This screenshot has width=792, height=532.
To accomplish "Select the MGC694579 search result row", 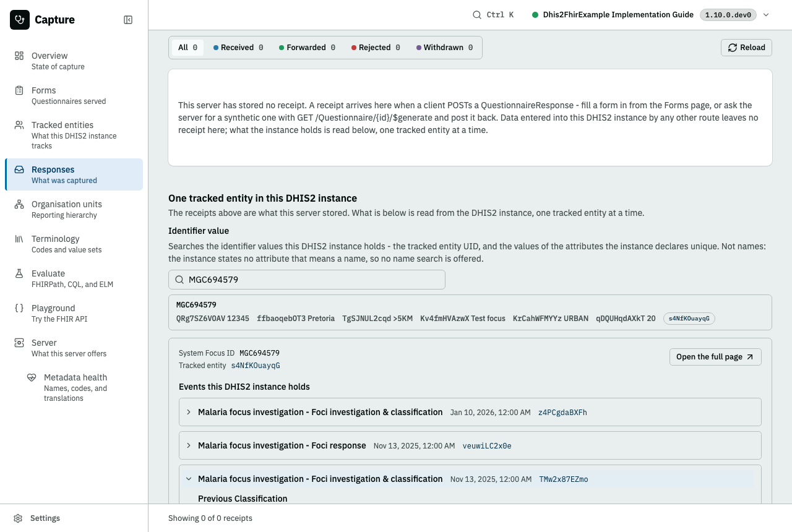I will click(x=470, y=312).
